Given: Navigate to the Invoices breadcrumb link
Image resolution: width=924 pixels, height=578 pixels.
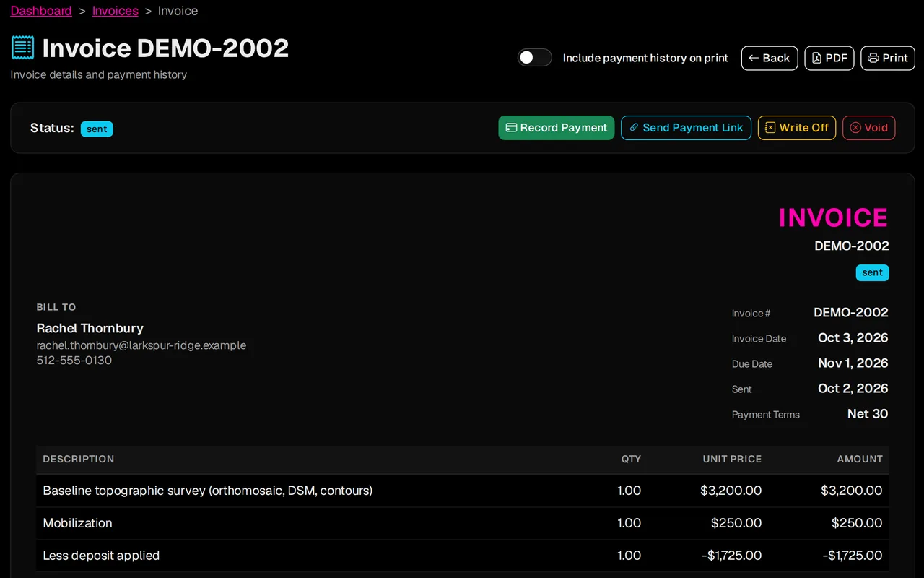Looking at the screenshot, I should click(x=115, y=11).
